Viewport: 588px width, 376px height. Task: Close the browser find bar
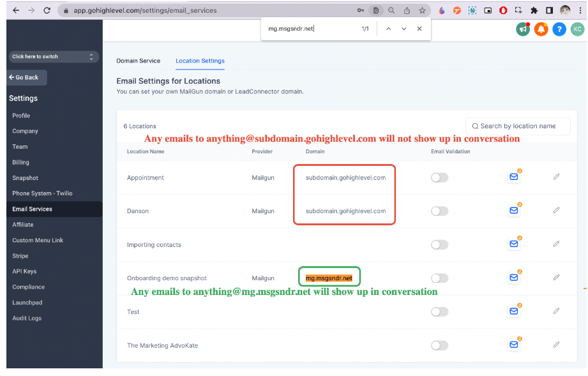click(x=419, y=29)
